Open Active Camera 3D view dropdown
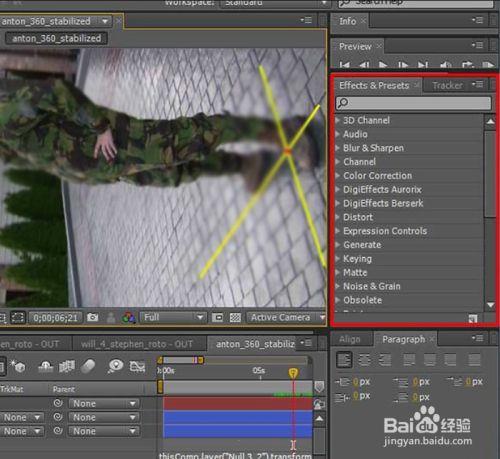Viewport: 500px width, 459px height. point(286,317)
